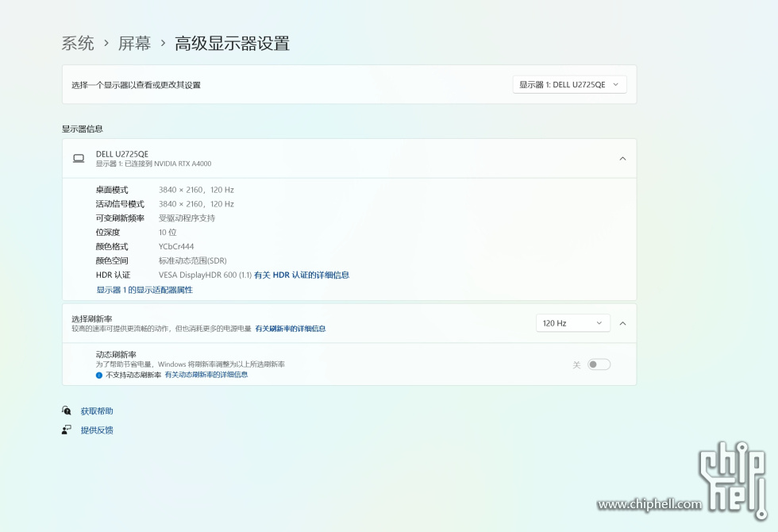The height and width of the screenshot is (532, 778).
Task: Click the 提供反馈 feedback icon
Action: point(67,430)
